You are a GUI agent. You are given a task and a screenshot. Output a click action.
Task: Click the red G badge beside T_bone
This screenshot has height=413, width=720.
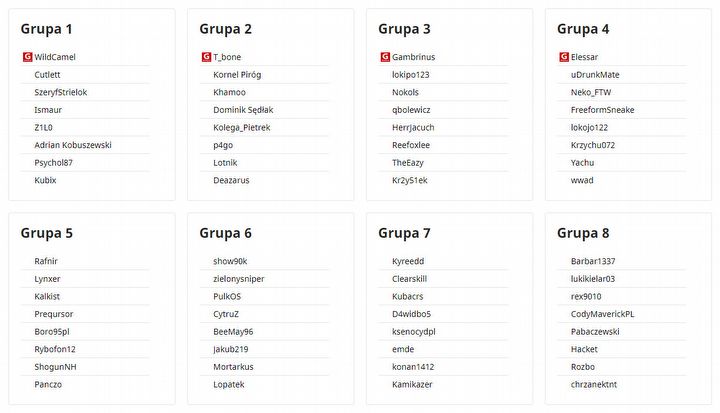(x=205, y=57)
